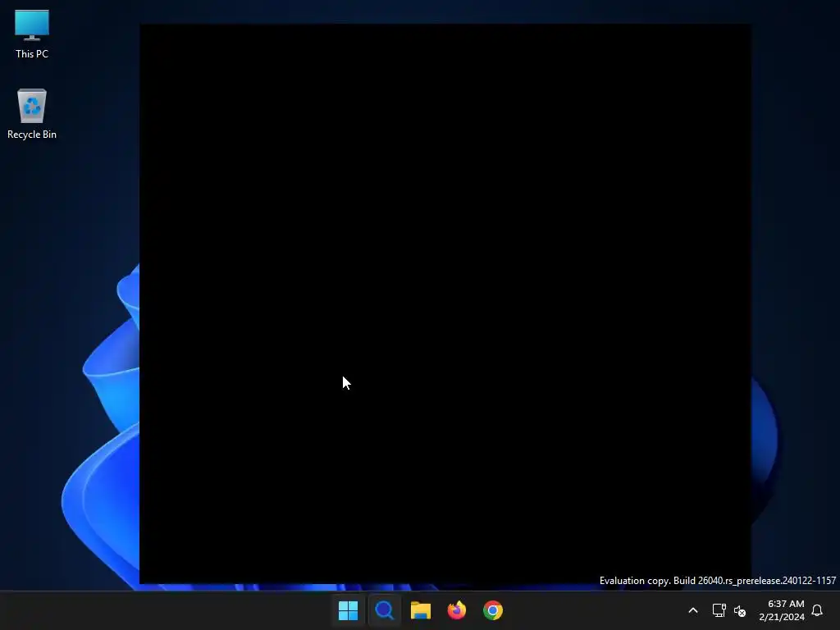Open the clock showing 6:37 AM
This screenshot has width=840, height=630.
coord(782,610)
